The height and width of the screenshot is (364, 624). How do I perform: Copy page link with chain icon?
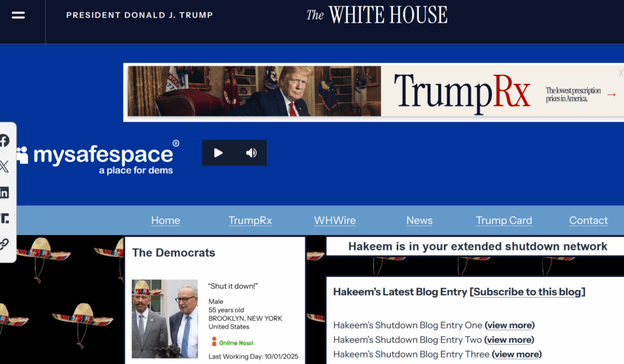tap(4, 244)
